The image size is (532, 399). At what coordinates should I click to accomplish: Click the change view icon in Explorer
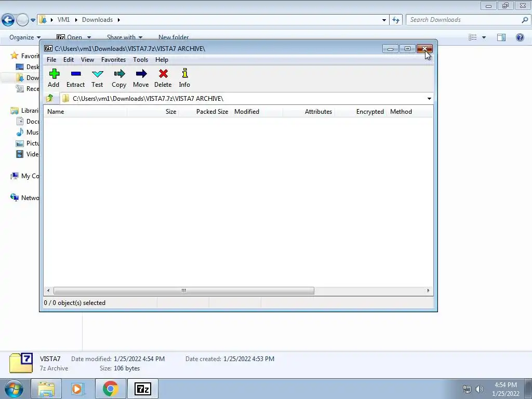pyautogui.click(x=472, y=37)
